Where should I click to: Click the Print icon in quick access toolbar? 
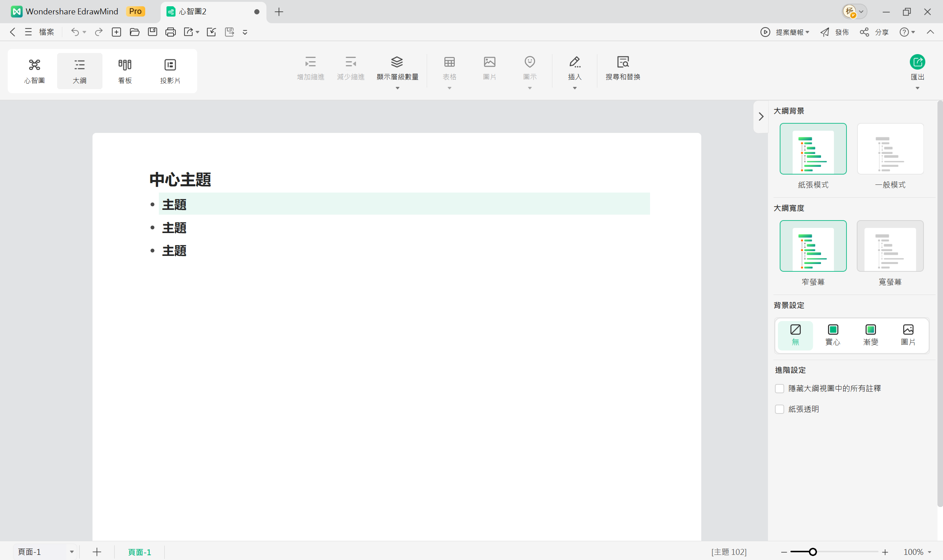coord(170,32)
